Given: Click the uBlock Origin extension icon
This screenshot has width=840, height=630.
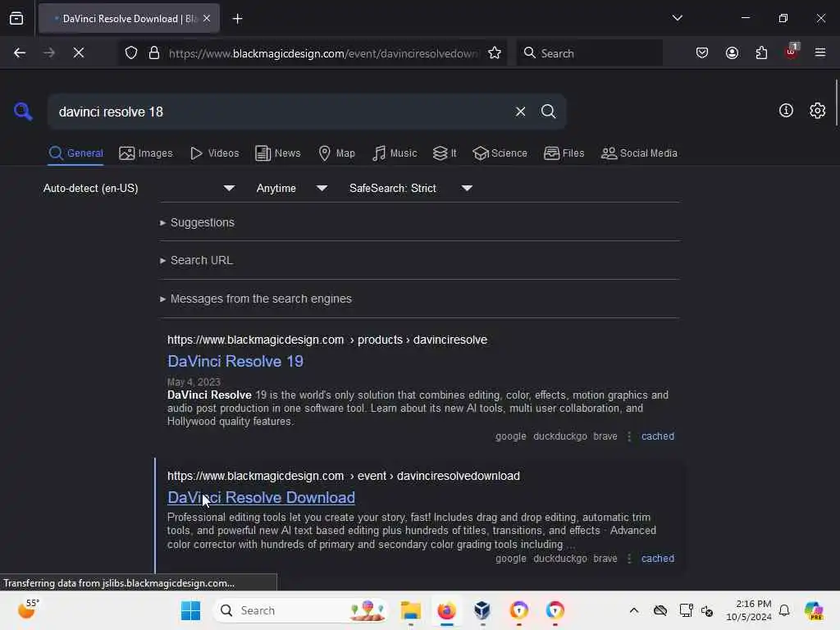Looking at the screenshot, I should coord(792,52).
